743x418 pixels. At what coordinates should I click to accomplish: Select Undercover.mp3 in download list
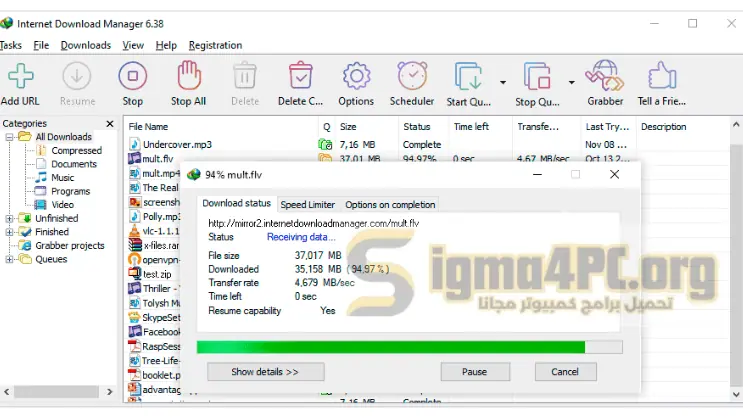coord(177,145)
